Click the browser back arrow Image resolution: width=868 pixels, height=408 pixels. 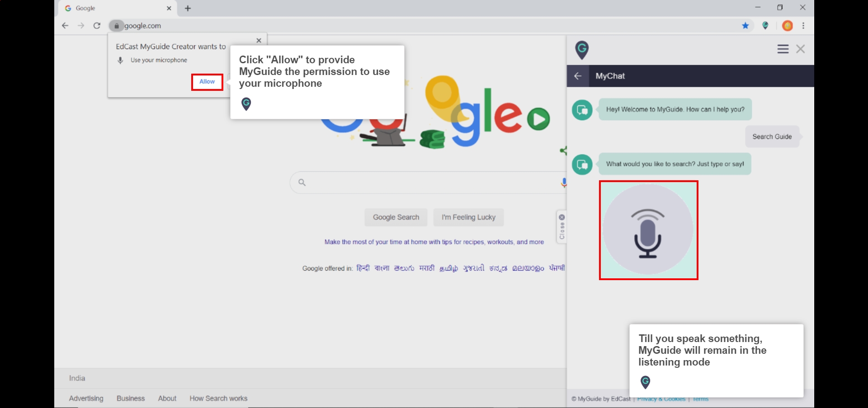[65, 26]
